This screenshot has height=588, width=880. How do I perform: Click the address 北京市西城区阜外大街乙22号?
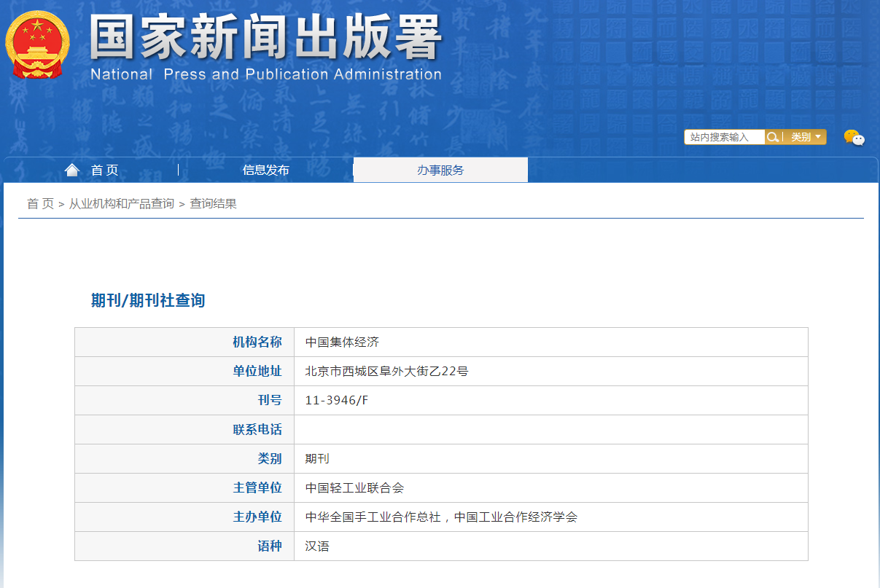386,372
